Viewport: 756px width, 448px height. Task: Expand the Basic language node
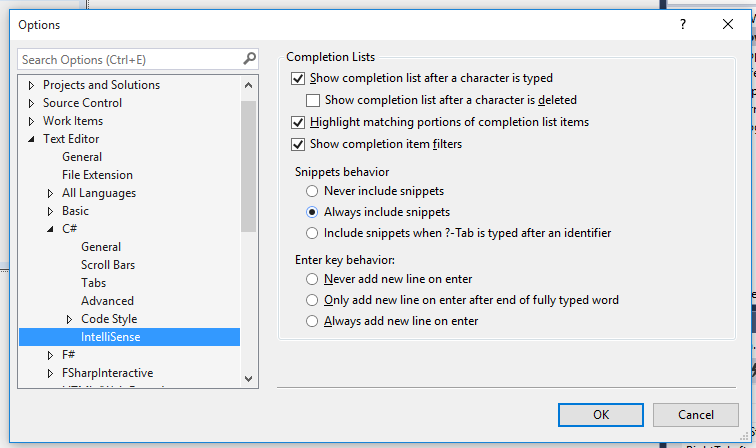pyautogui.click(x=50, y=211)
